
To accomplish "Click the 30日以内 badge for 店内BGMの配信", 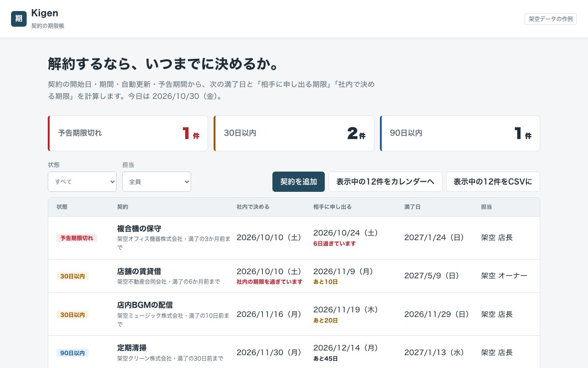I will pos(73,315).
